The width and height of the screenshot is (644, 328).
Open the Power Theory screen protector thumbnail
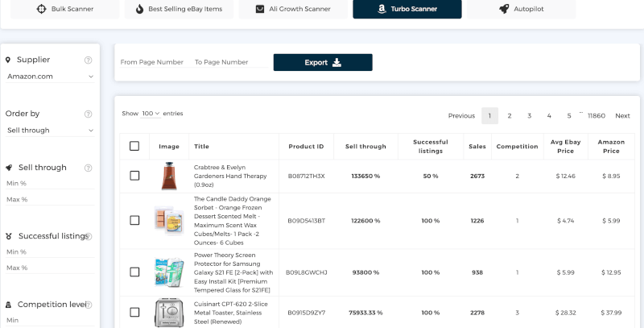tap(169, 272)
